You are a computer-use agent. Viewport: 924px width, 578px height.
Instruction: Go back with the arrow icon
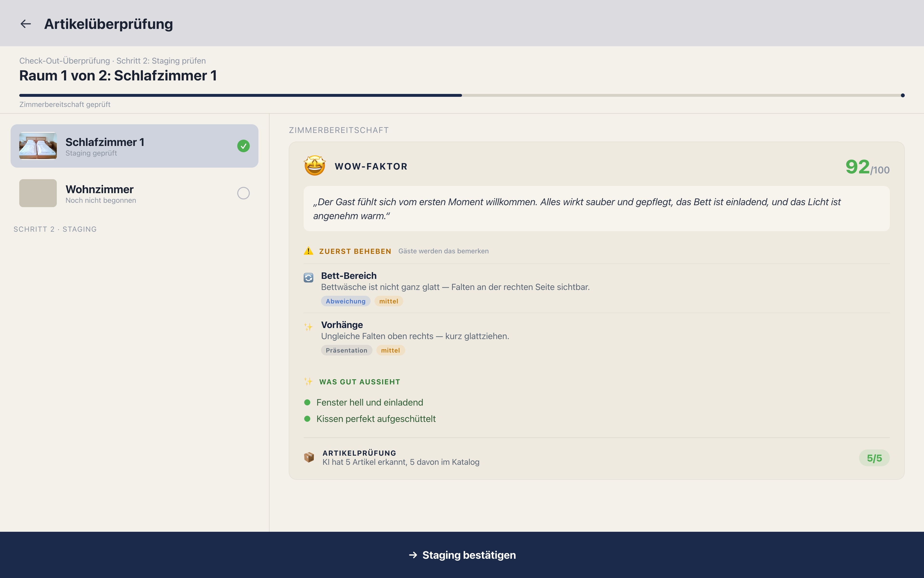click(x=26, y=24)
